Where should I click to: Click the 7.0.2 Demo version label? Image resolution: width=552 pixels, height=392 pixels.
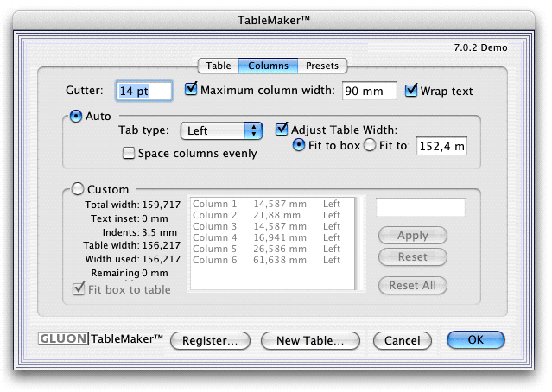(x=480, y=47)
